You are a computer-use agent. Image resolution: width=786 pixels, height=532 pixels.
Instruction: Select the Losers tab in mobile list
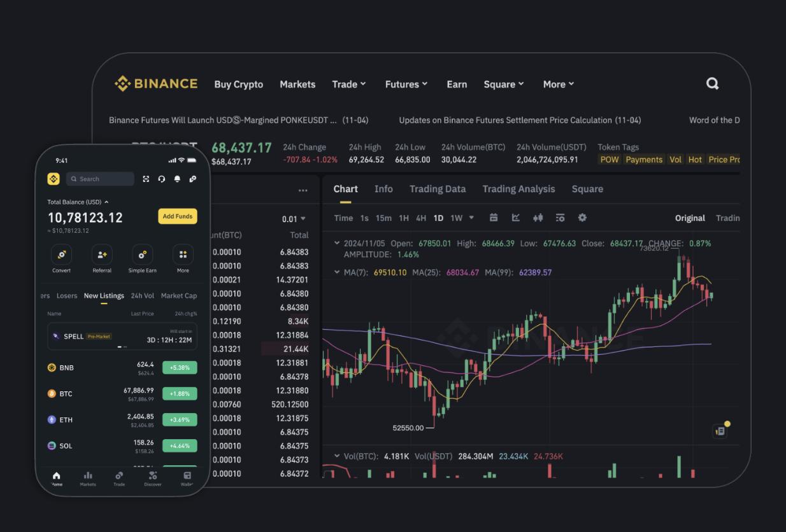(x=67, y=296)
